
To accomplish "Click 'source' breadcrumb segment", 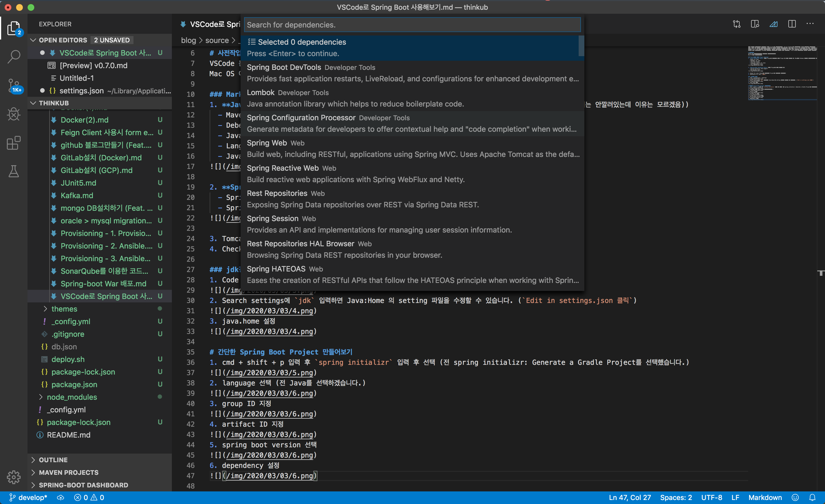I will [x=217, y=40].
